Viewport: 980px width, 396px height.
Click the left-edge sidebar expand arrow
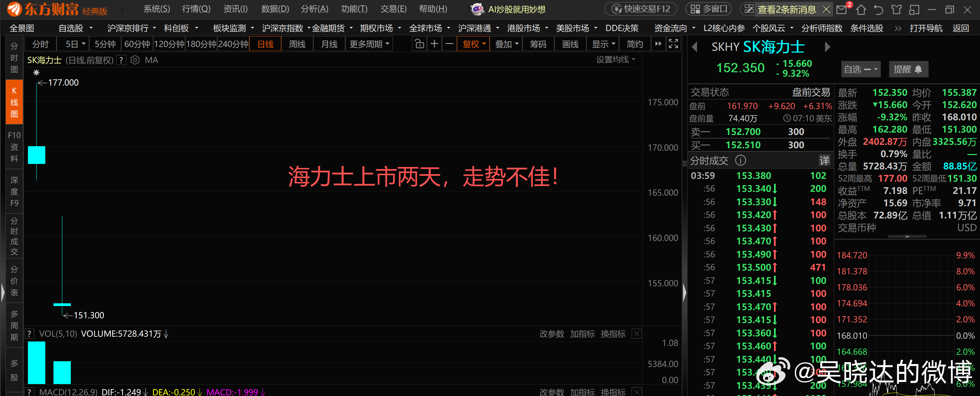click(3, 293)
